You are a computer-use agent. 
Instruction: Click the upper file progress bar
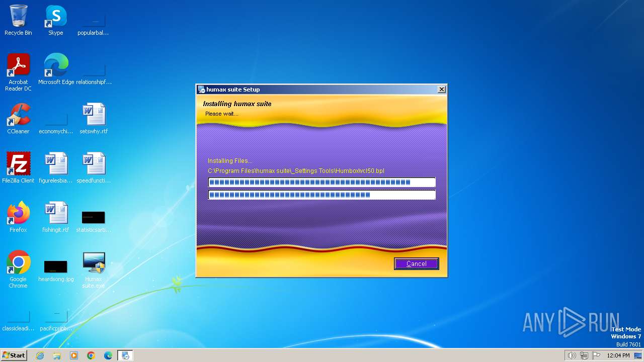[x=322, y=182]
